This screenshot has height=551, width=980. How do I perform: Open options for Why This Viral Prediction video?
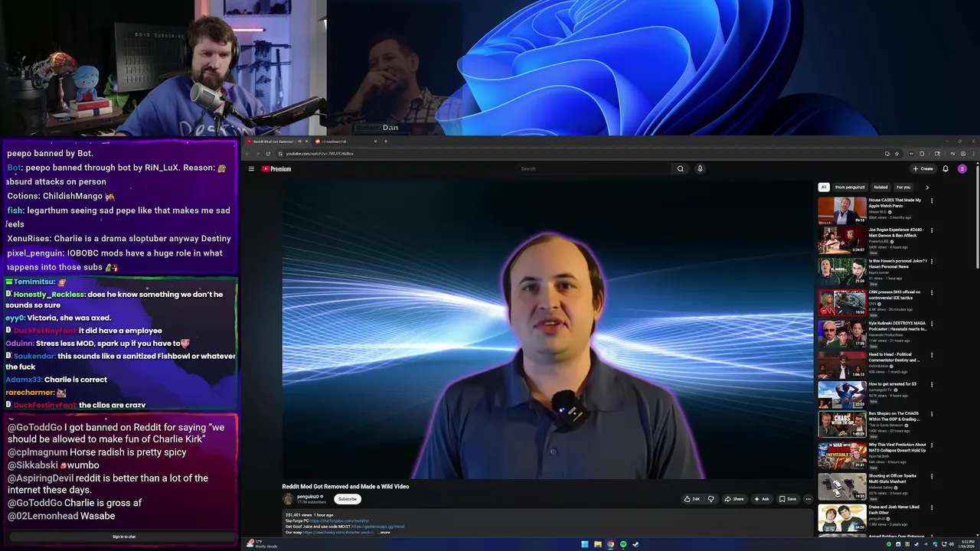pyautogui.click(x=932, y=446)
